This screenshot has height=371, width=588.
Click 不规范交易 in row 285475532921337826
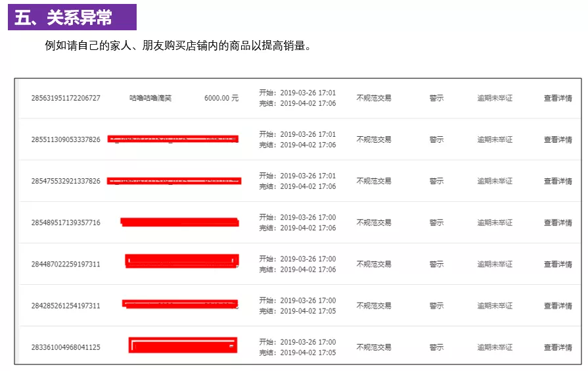(374, 181)
